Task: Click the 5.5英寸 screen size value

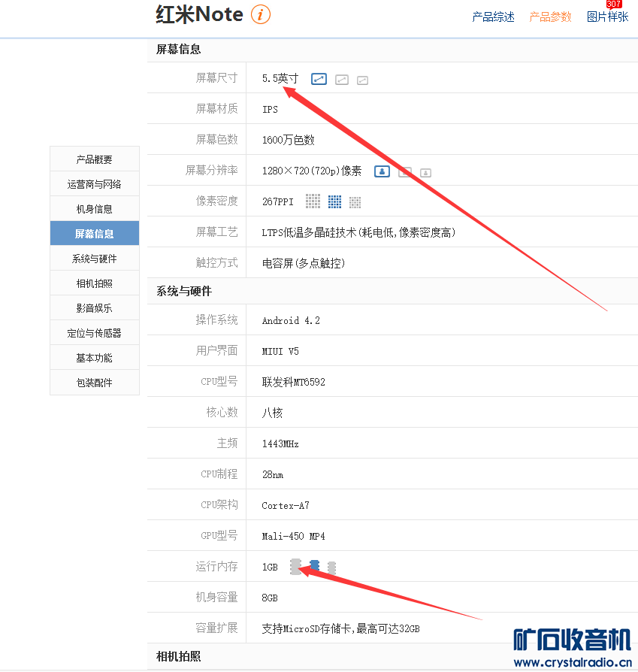Action: [280, 78]
